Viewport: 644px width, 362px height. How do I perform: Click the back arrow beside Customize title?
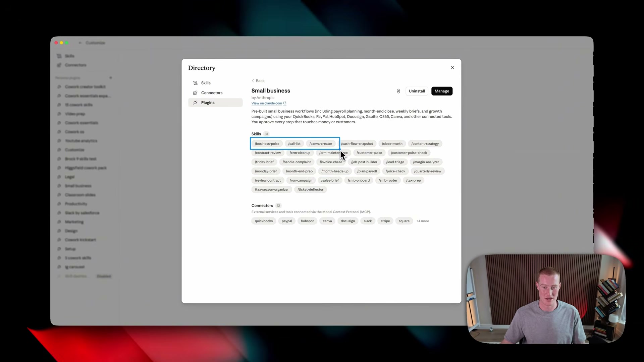click(80, 43)
